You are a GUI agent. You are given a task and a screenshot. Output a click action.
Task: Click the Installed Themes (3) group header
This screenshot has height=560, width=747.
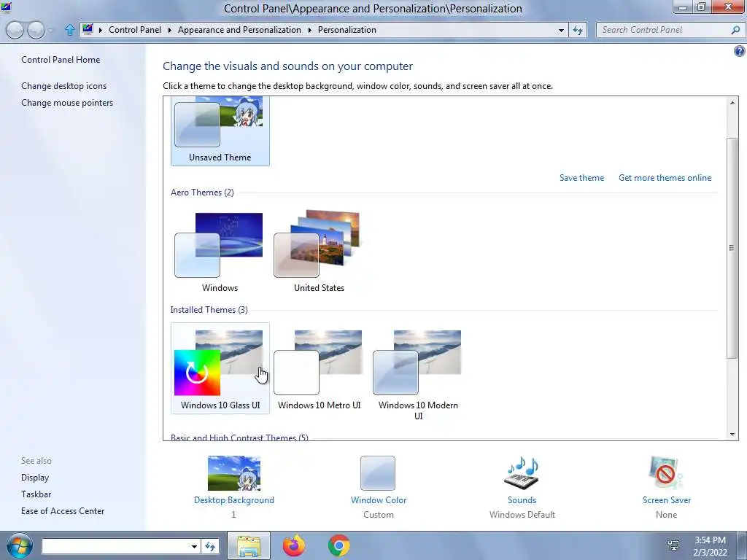click(x=209, y=309)
